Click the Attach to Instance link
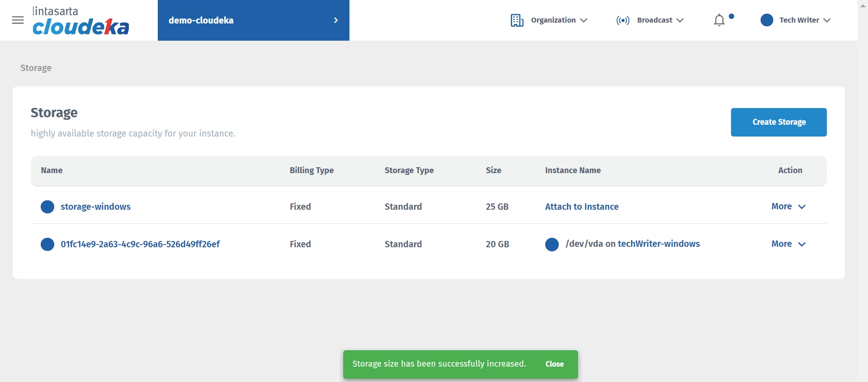The width and height of the screenshot is (868, 382). coord(581,207)
